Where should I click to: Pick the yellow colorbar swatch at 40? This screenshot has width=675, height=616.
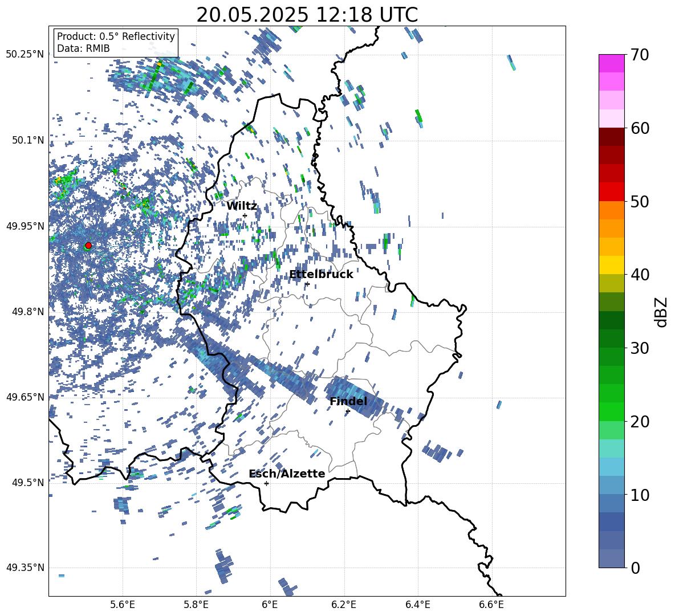click(x=611, y=265)
